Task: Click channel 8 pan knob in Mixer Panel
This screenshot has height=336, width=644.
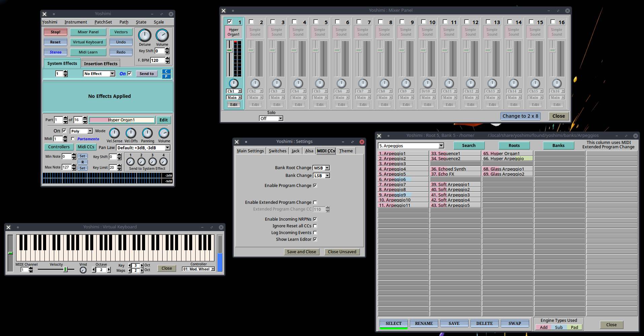Action: pos(384,83)
